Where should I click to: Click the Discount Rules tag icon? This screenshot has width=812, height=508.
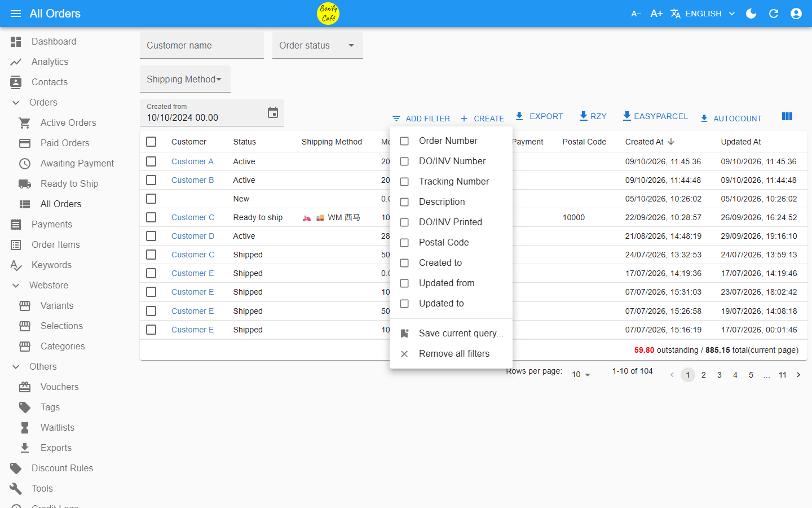(16, 468)
